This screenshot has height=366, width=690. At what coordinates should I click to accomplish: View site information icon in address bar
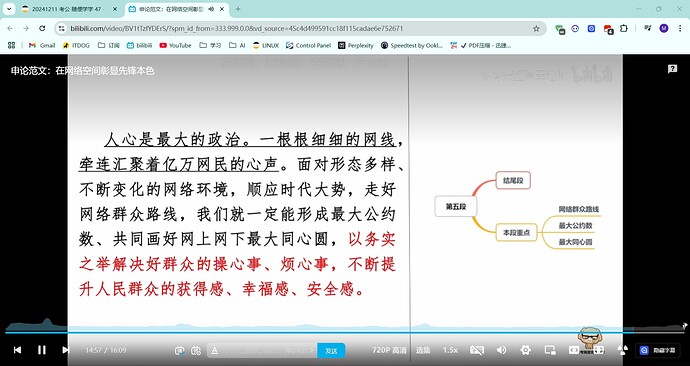pyautogui.click(x=62, y=29)
